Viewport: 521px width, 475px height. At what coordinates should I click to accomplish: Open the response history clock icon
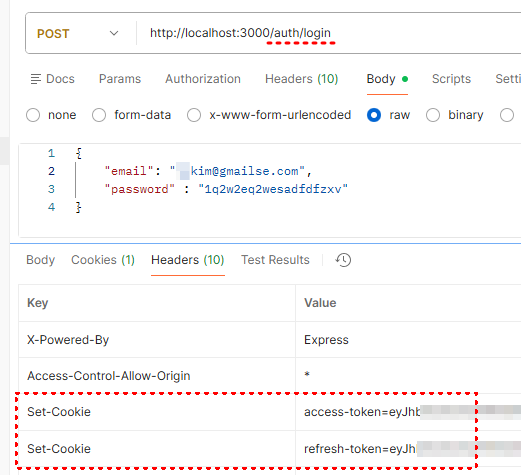343,260
